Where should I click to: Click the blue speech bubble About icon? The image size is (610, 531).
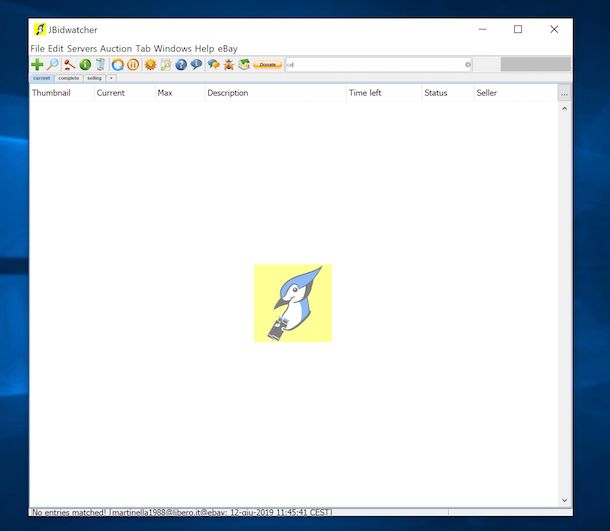[x=196, y=65]
